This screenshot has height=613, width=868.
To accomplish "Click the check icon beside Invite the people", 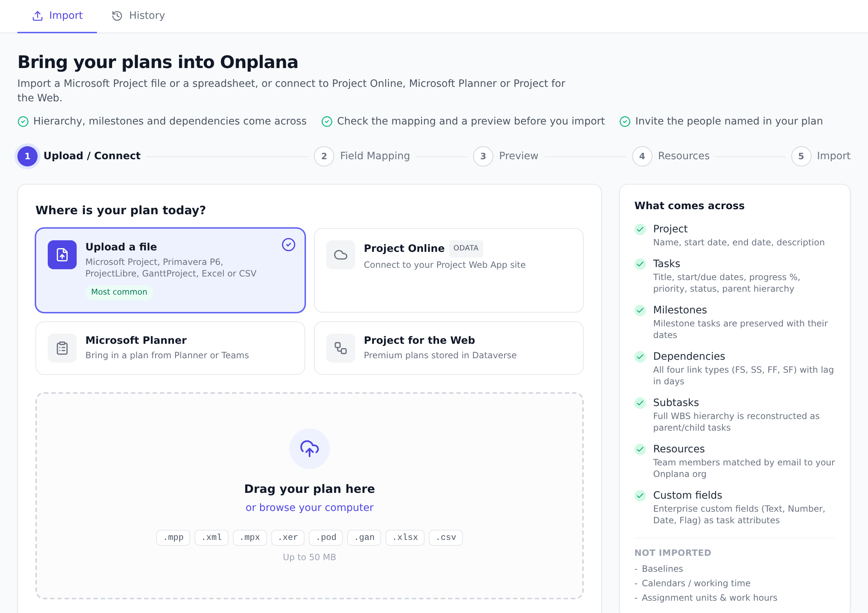I will (x=625, y=121).
